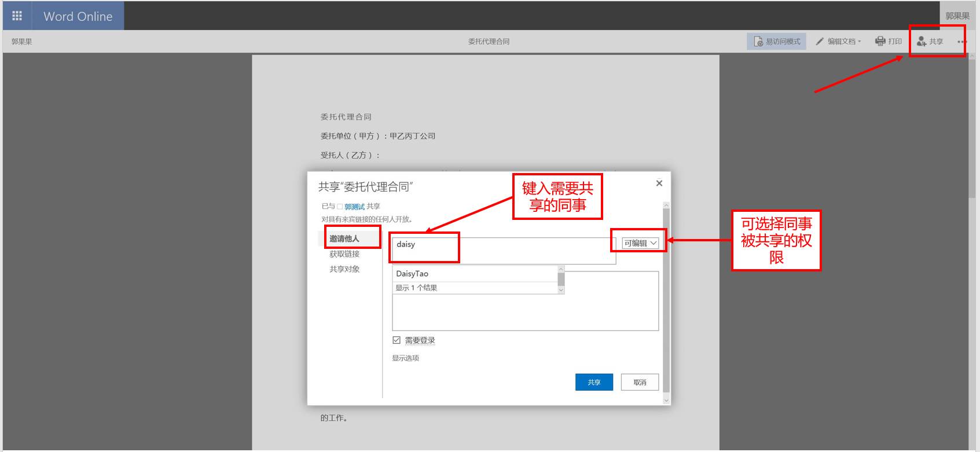Screen dimensions: 980x452
Task: Click the printer 打印 icon
Action: pos(880,41)
